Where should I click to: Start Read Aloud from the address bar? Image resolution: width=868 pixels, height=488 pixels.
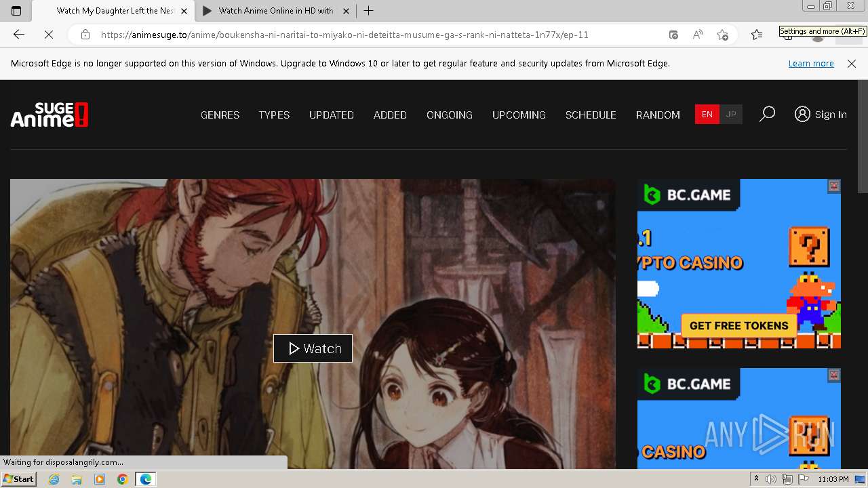point(698,35)
